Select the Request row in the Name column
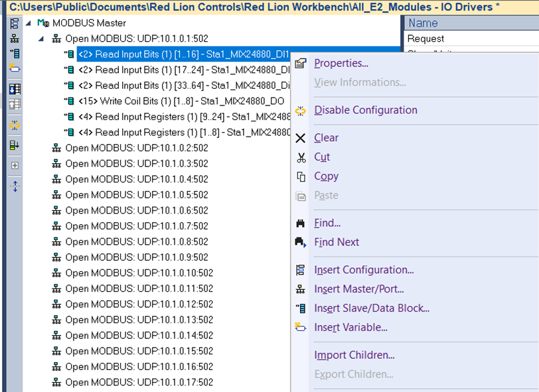This screenshot has height=392, width=539. tap(471, 38)
